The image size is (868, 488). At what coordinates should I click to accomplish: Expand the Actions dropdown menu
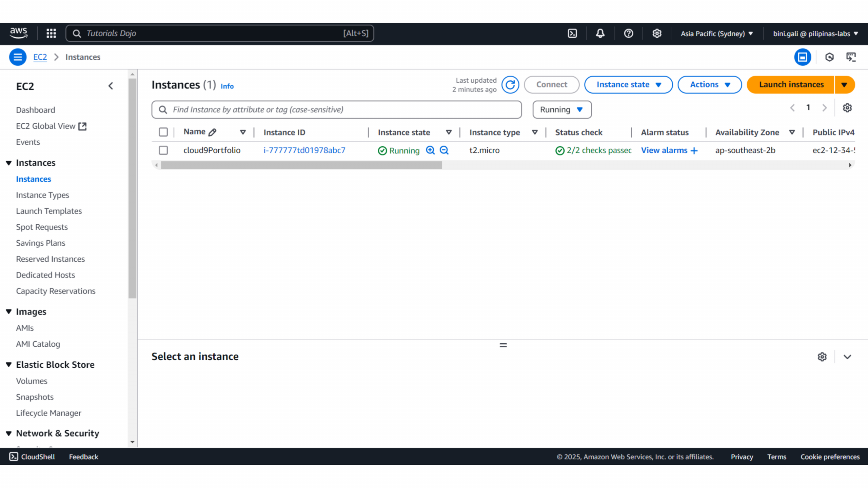pyautogui.click(x=709, y=85)
